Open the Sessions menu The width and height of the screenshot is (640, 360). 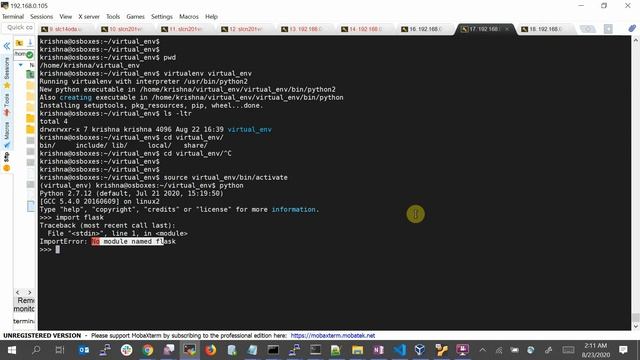point(41,17)
